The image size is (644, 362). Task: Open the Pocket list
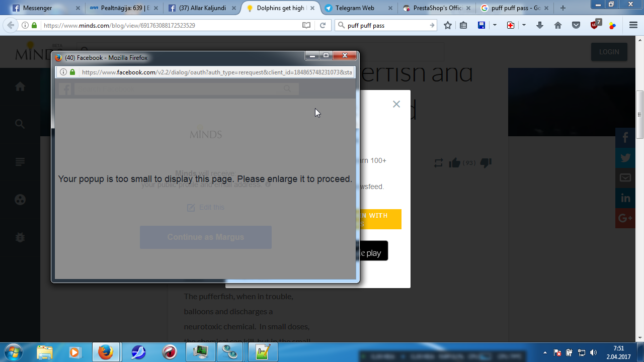coord(576,25)
